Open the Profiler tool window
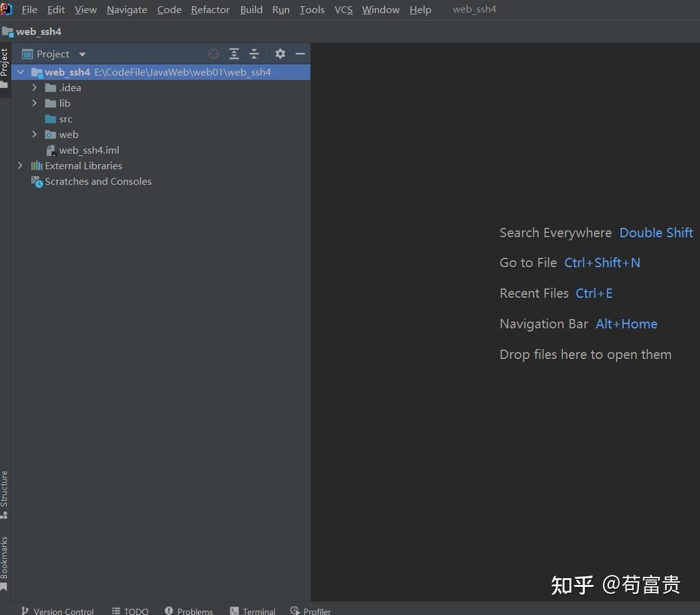The image size is (700, 615). tap(311, 611)
